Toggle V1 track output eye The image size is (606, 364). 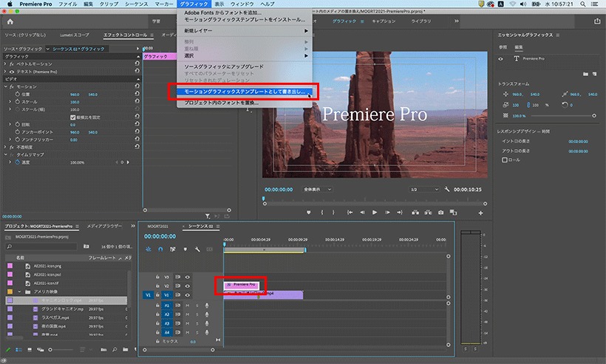[x=188, y=295]
